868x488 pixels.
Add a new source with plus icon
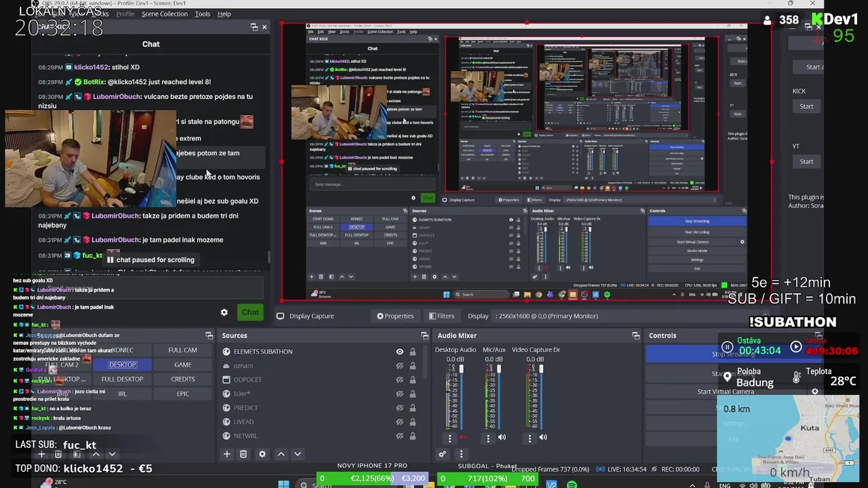pyautogui.click(x=227, y=454)
